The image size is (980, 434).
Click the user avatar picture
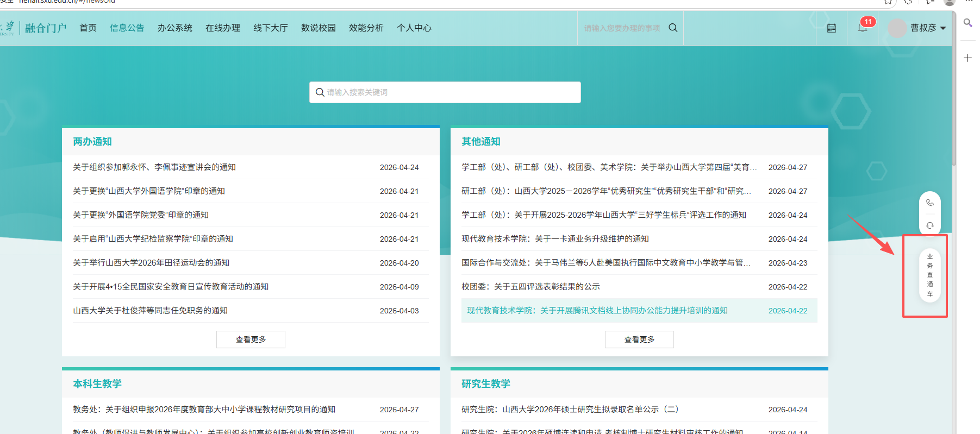(x=897, y=28)
